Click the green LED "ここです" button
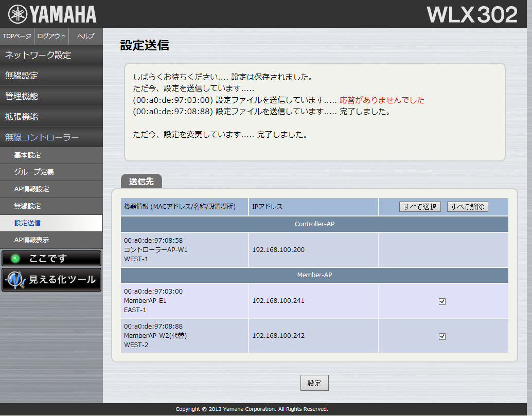The width and height of the screenshot is (532, 416). (x=51, y=259)
